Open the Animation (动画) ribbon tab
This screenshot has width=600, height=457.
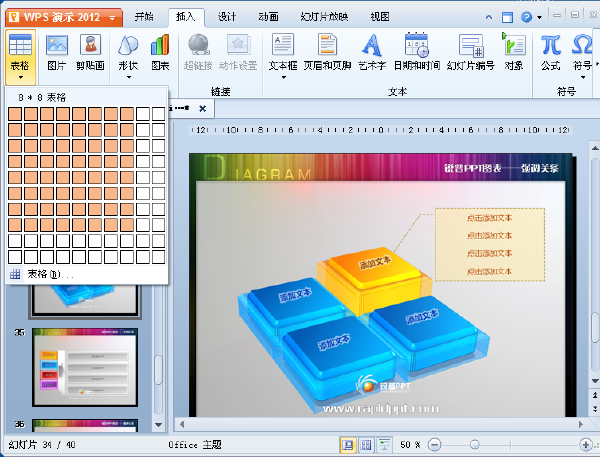tap(268, 17)
